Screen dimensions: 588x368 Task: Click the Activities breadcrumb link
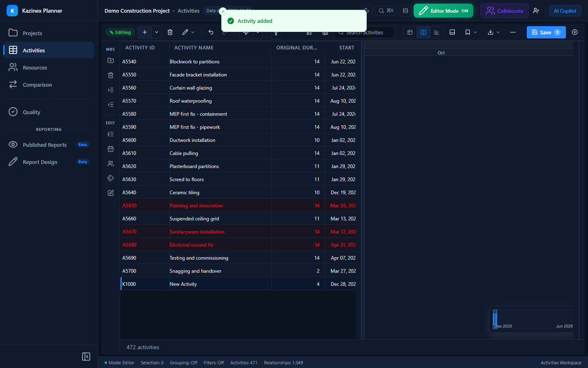[x=188, y=11]
